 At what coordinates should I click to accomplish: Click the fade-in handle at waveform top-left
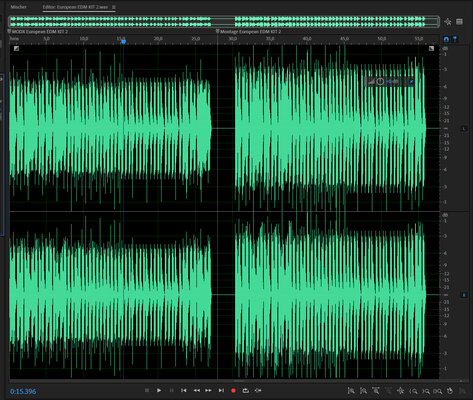(x=16, y=49)
